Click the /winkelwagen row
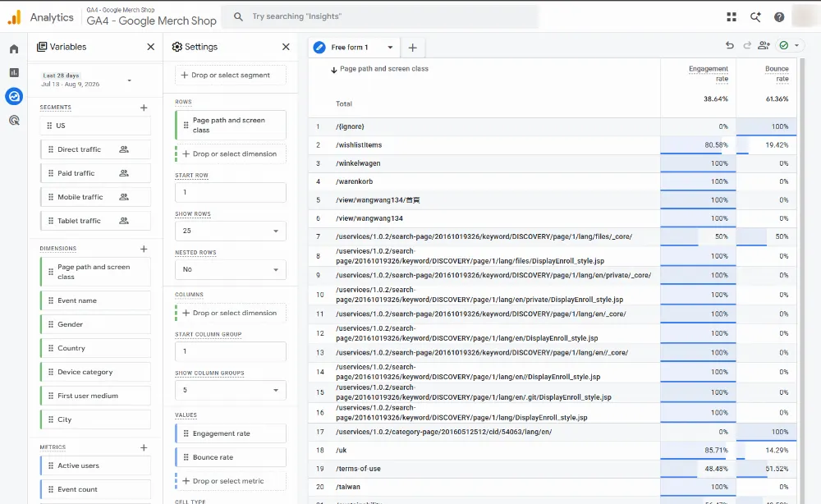This screenshot has height=504, width=821. (553, 163)
